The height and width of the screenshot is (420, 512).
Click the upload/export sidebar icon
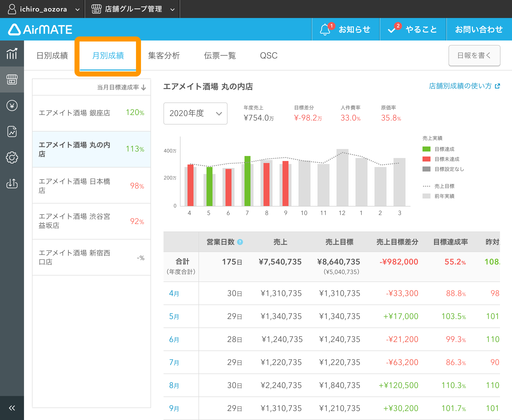(12, 183)
